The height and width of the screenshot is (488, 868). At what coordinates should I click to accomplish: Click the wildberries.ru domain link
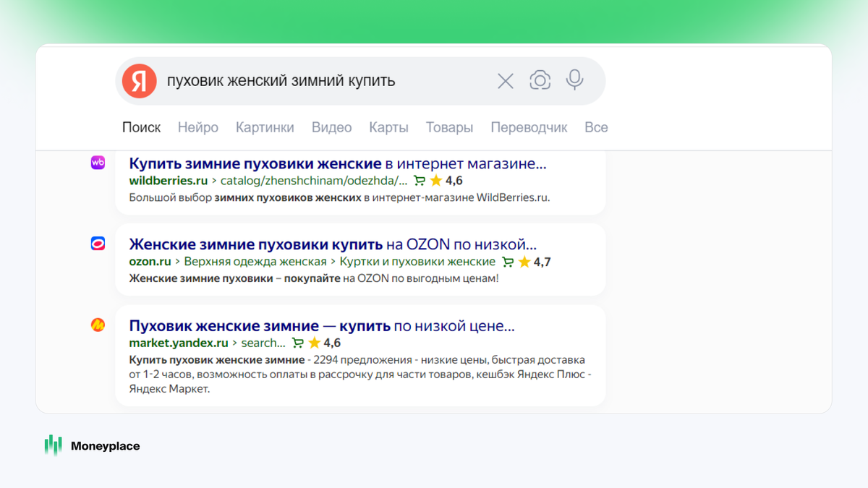[x=169, y=181]
